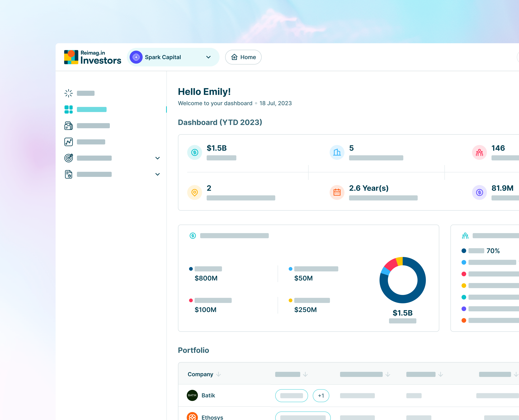Select the highlighted dashboard menu item

(x=92, y=109)
